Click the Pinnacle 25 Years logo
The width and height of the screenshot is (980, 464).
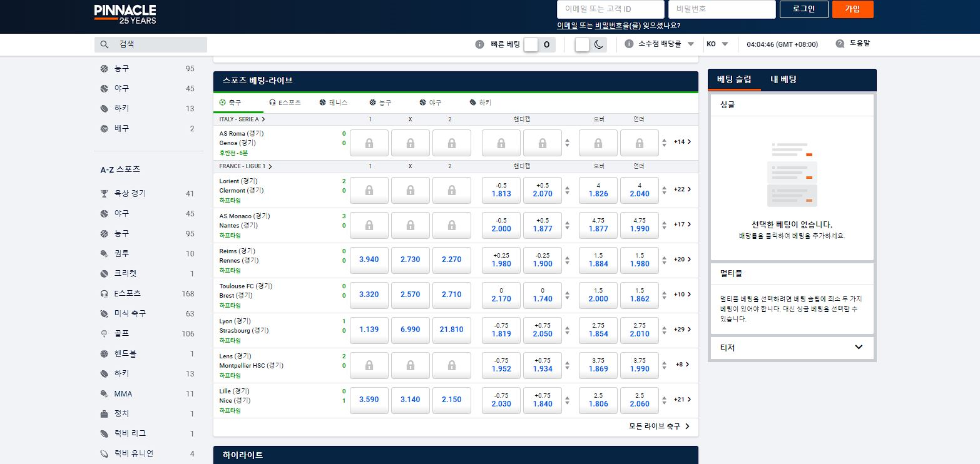(x=125, y=14)
